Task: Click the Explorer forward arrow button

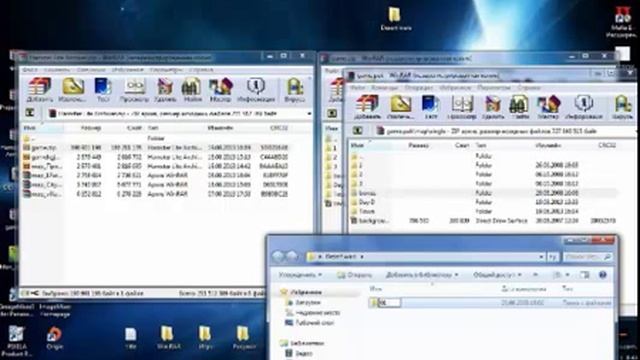Action: (x=292, y=256)
